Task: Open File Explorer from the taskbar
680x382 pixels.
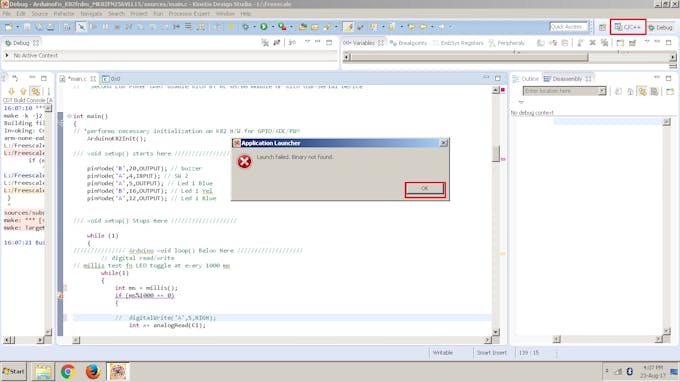Action: pos(43,372)
